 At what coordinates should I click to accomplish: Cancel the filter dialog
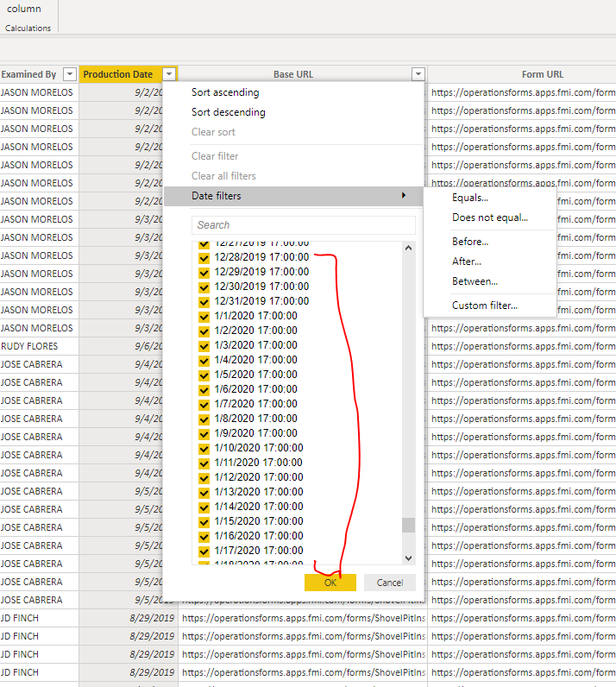click(389, 583)
